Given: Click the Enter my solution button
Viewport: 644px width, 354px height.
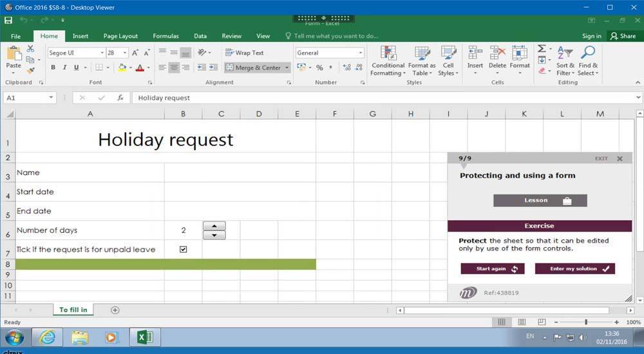Looking at the screenshot, I should (574, 268).
